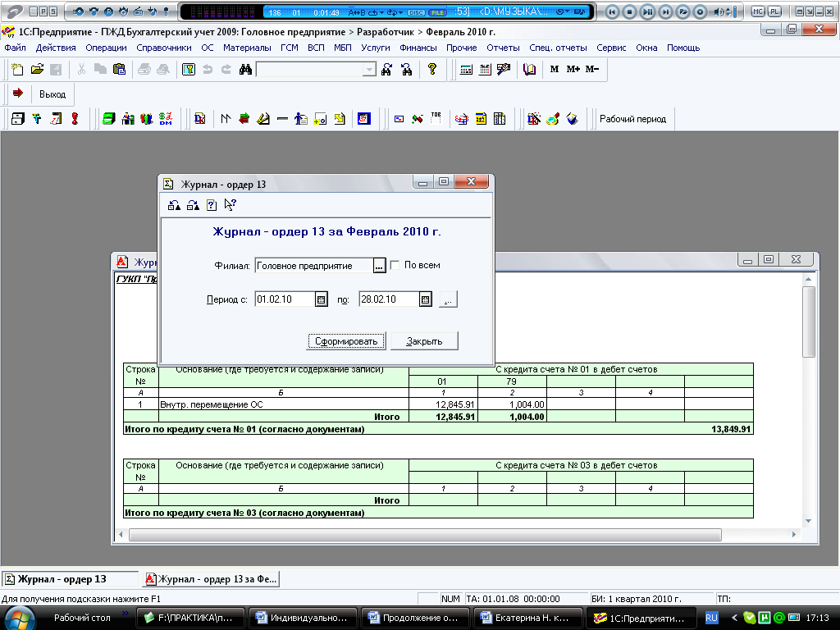Toggle the По всем checkbox
The image size is (840, 630).
click(x=395, y=265)
